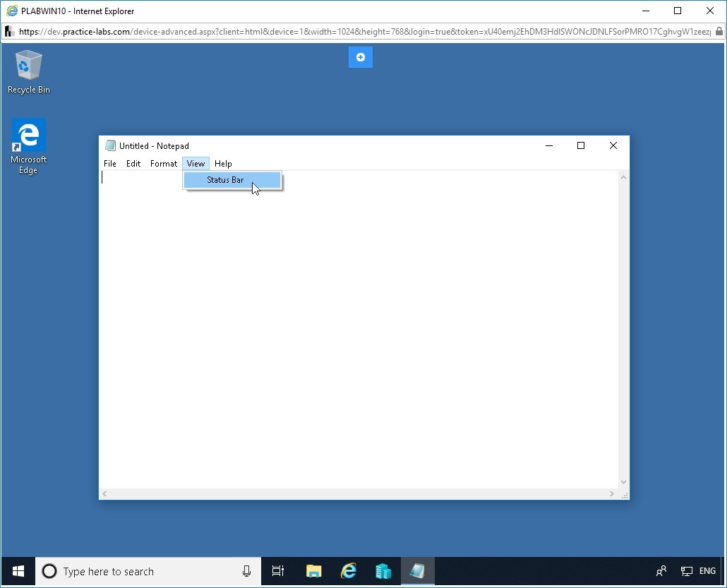
Task: Open Internet Explorer from the taskbar
Action: tap(349, 571)
